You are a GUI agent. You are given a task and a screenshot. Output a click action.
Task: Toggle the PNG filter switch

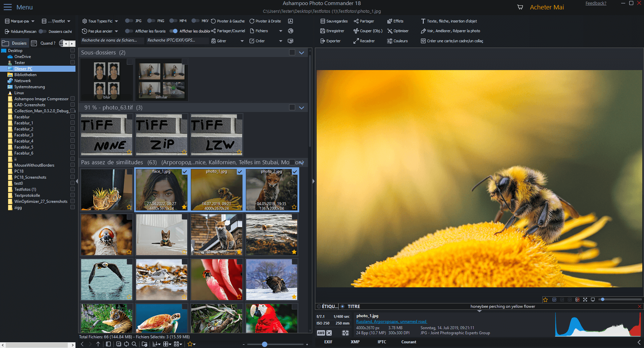[x=151, y=21]
